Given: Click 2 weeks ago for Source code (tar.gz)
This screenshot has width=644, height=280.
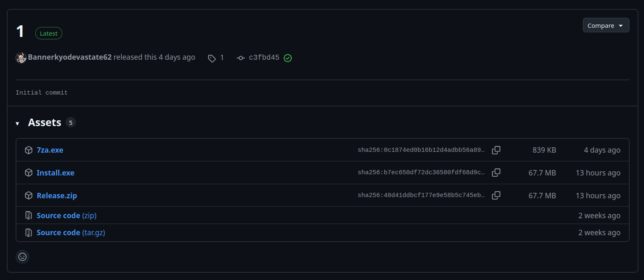Looking at the screenshot, I should (599, 233).
